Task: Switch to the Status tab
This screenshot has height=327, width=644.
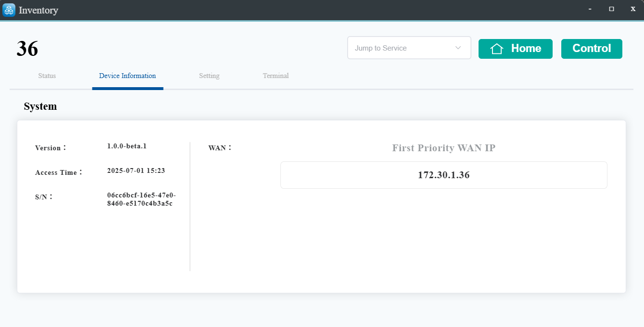Action: click(x=47, y=76)
